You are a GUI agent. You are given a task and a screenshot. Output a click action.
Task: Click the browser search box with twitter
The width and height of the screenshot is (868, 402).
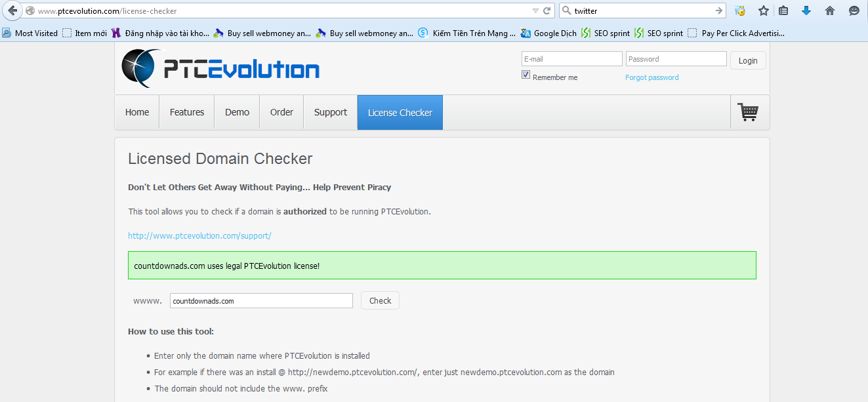[x=642, y=10]
